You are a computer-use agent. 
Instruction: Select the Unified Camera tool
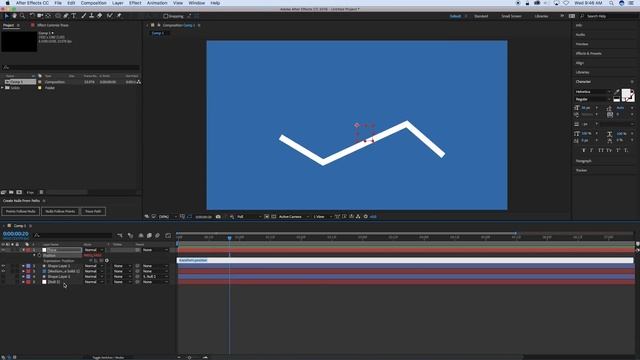(40, 16)
